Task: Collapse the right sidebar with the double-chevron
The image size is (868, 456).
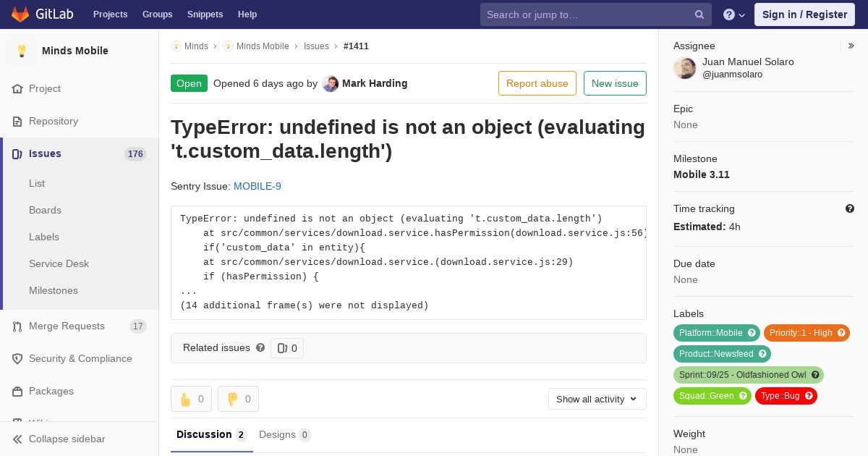Action: (851, 46)
